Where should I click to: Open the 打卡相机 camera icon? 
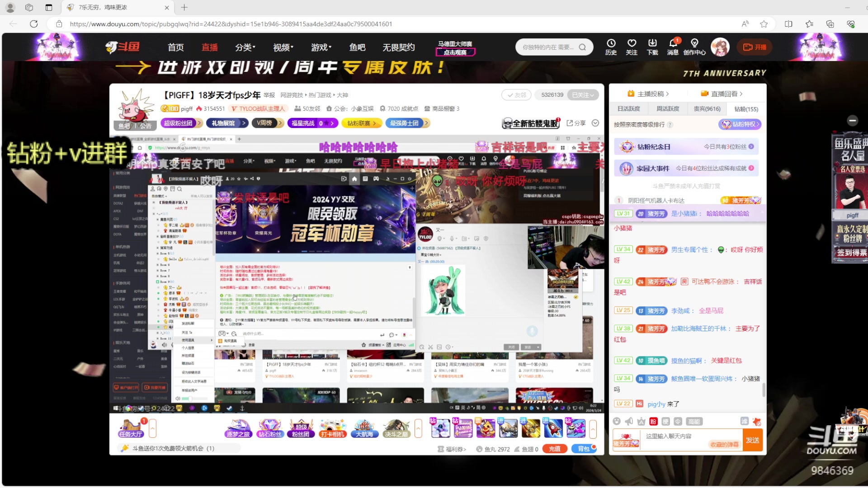332,428
